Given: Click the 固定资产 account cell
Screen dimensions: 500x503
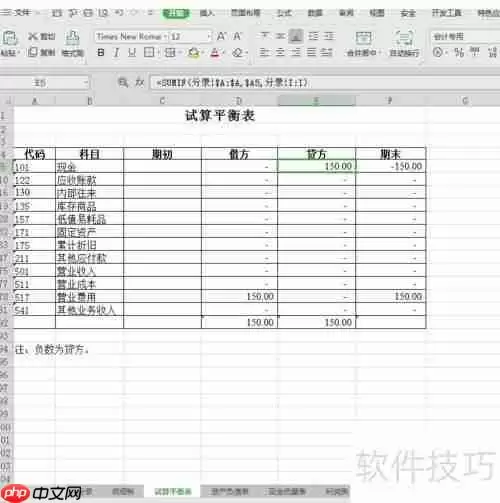Looking at the screenshot, I should (89, 232).
